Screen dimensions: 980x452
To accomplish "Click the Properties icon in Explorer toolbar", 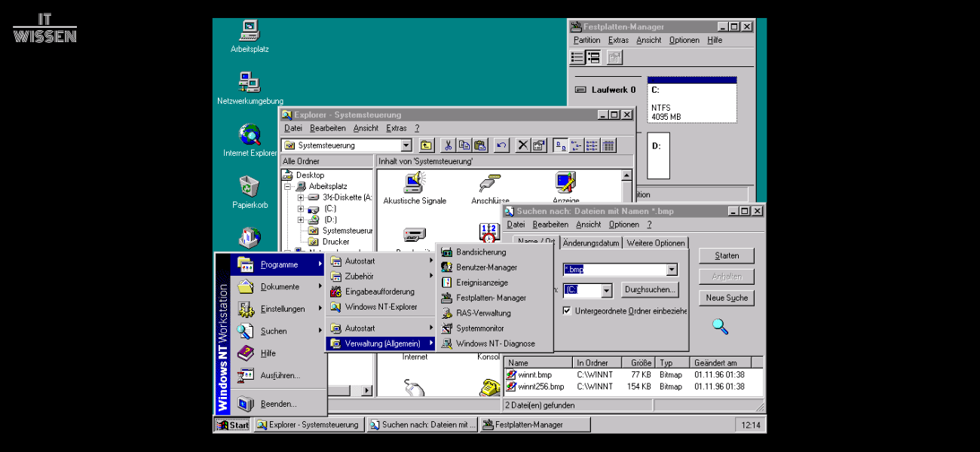I will (538, 145).
